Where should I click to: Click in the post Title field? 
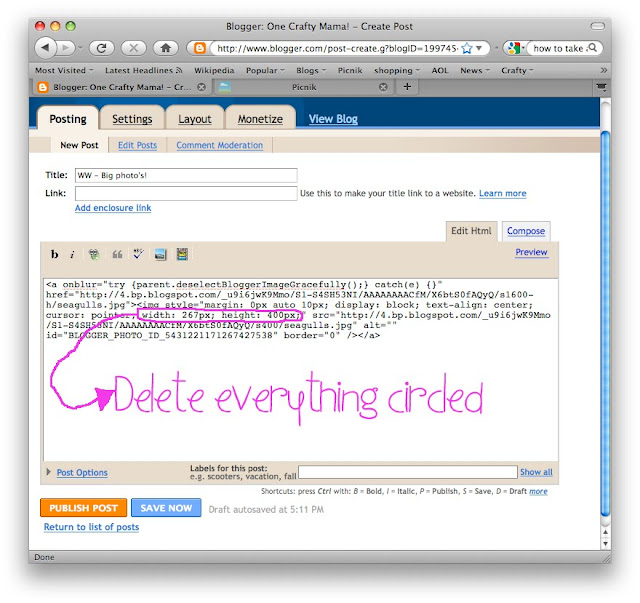[x=186, y=175]
